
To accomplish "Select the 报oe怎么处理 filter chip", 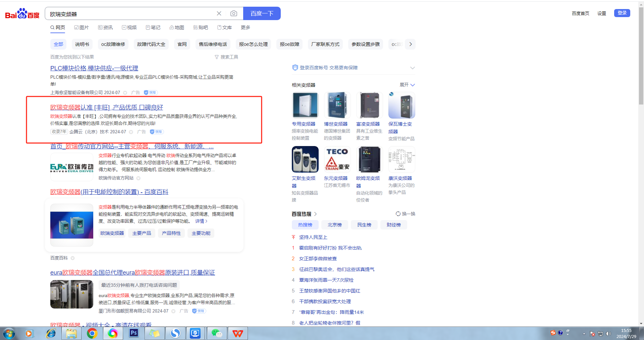I will tap(254, 44).
